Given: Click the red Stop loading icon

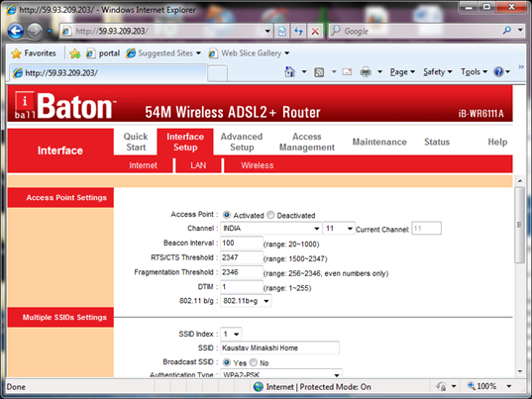Looking at the screenshot, I should [315, 32].
